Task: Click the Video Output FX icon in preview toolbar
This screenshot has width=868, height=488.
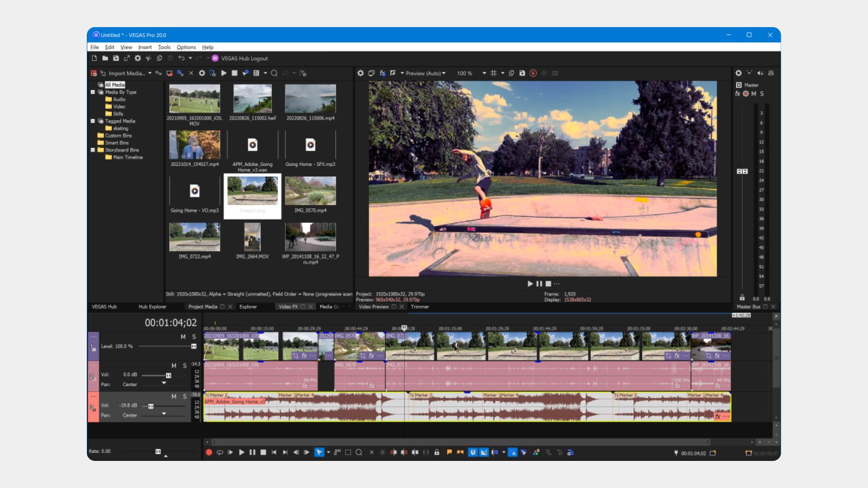Action: click(382, 73)
